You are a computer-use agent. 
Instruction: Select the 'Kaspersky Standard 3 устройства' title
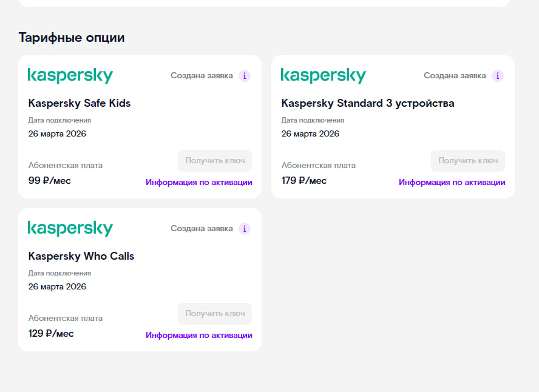(368, 103)
